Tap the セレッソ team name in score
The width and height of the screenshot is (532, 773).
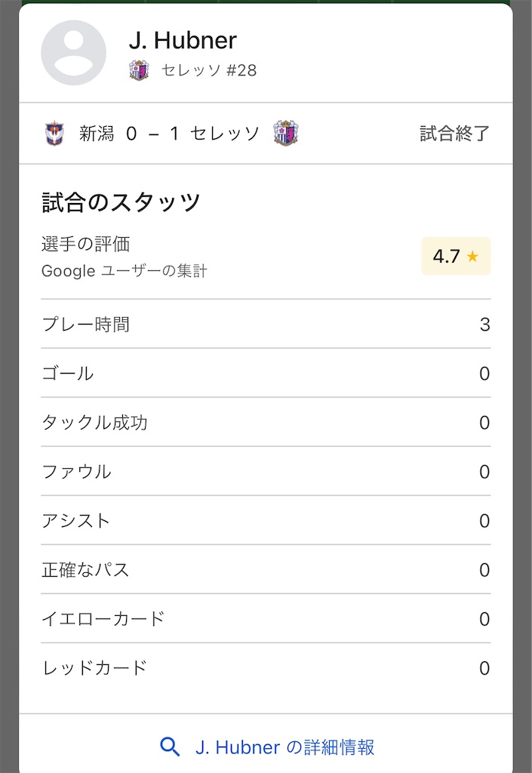225,134
